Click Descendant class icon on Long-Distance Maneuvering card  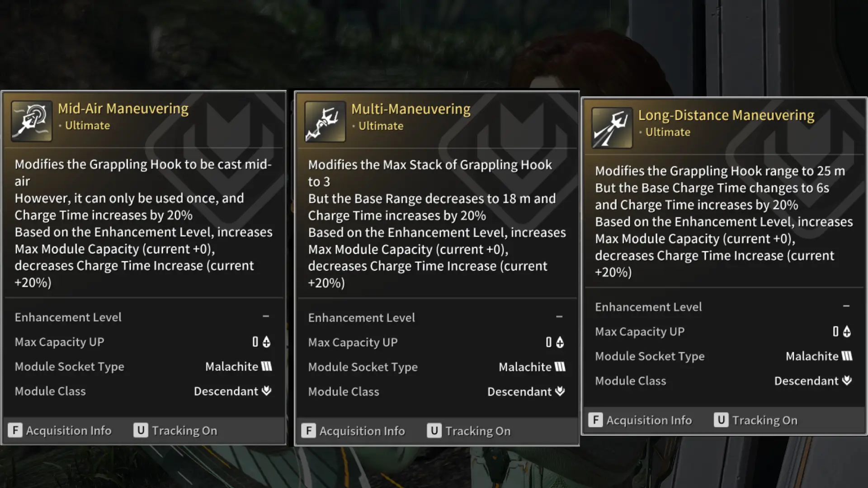point(847,381)
